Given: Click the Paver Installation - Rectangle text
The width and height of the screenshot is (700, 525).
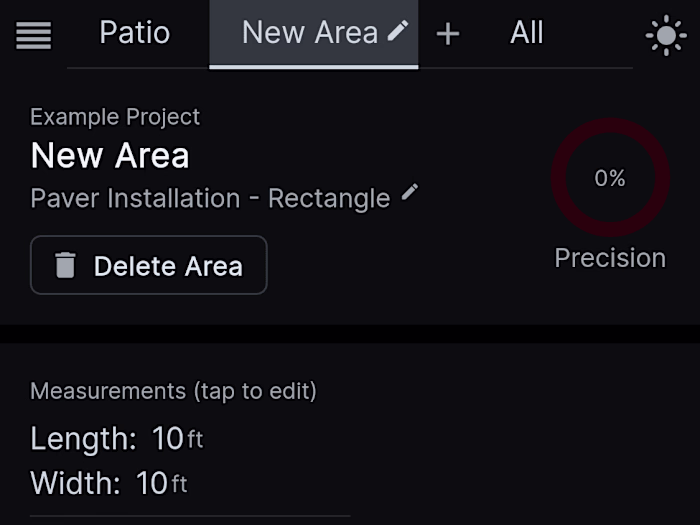Looking at the screenshot, I should 210,198.
